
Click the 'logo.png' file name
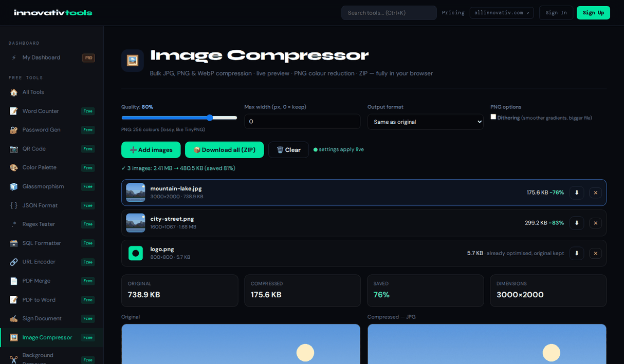coord(162,249)
